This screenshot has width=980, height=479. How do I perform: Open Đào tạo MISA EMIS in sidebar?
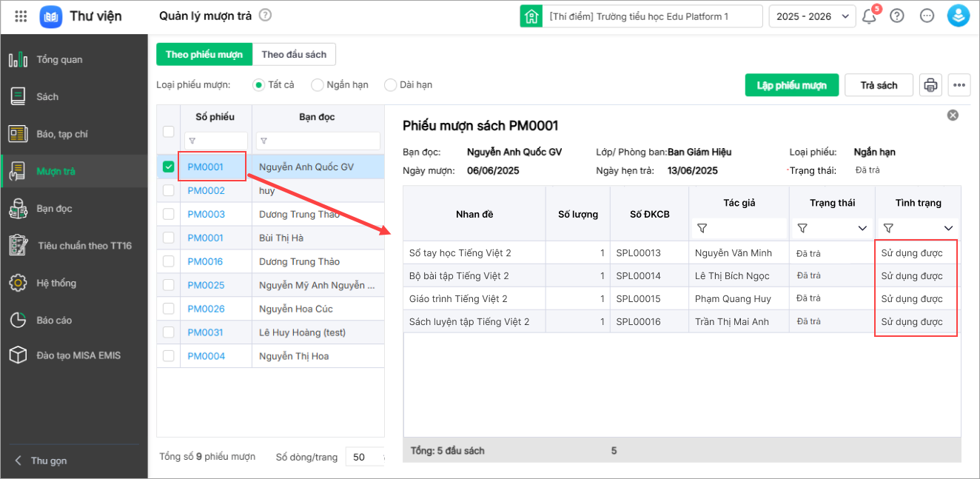pos(74,355)
